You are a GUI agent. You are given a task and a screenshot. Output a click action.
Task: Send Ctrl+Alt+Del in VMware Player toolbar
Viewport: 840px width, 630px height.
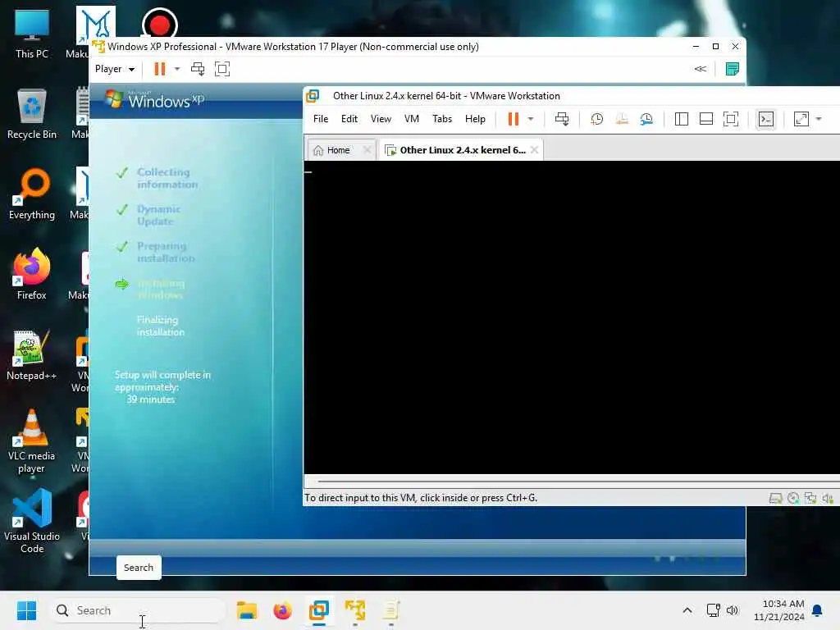click(198, 69)
